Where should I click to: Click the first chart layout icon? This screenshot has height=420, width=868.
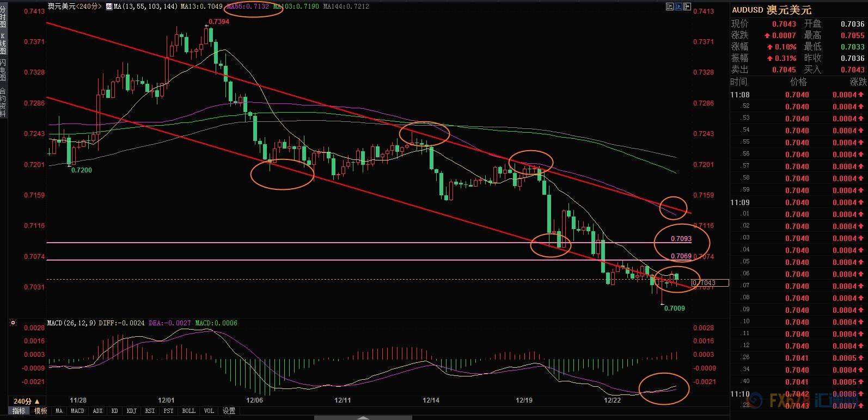pos(669,7)
